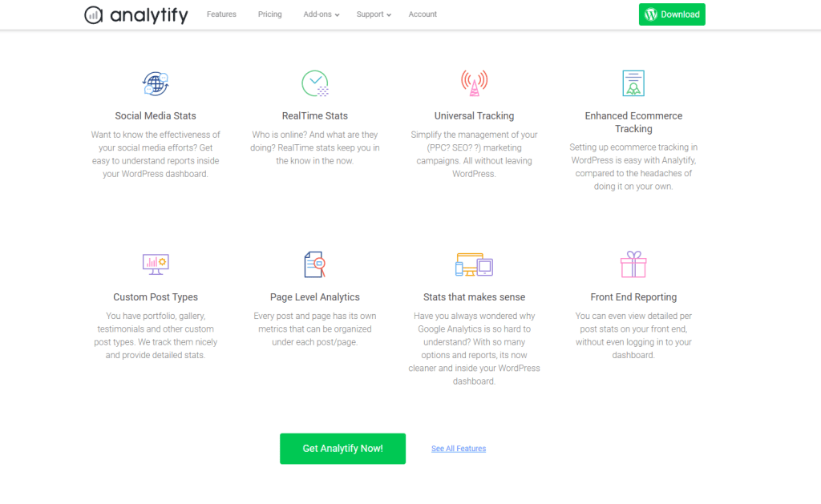821x504 pixels.
Task: Click text 'Setting up ecommerce tracking in'
Action: click(x=633, y=147)
